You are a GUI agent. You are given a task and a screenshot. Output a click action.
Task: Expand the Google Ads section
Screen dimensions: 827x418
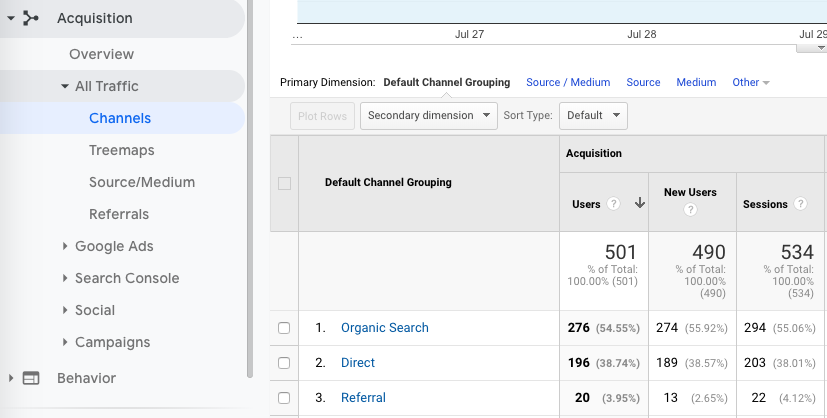coord(65,246)
